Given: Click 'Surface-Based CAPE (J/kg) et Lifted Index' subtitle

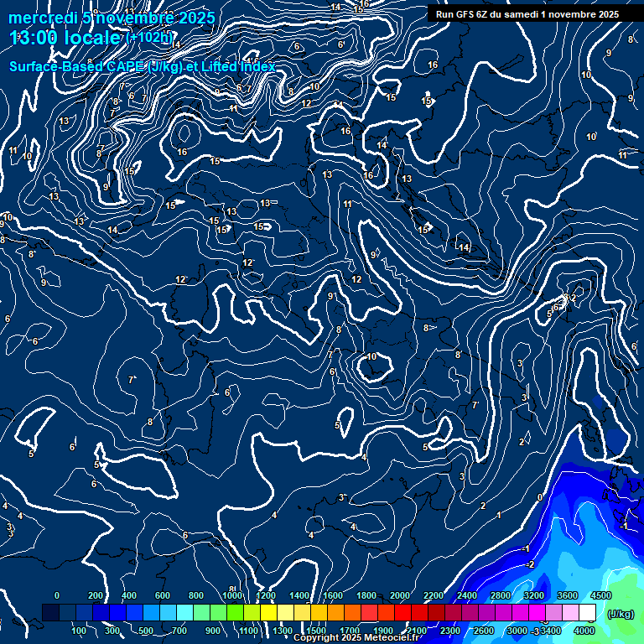Looking at the screenshot, I should 142,66.
